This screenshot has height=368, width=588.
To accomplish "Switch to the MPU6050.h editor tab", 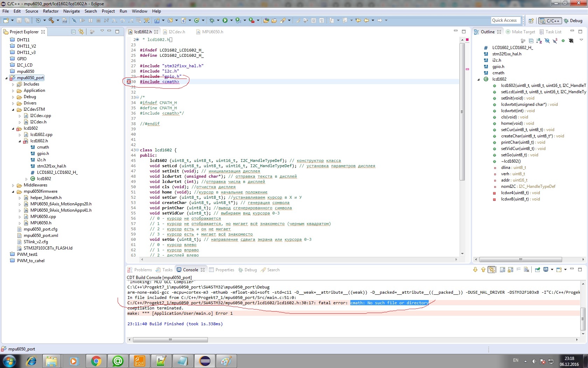I will (x=212, y=32).
